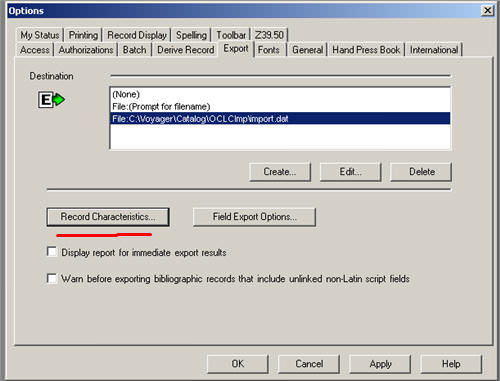Screen dimensions: 500x381
Task: Open the General tab
Action: (307, 50)
